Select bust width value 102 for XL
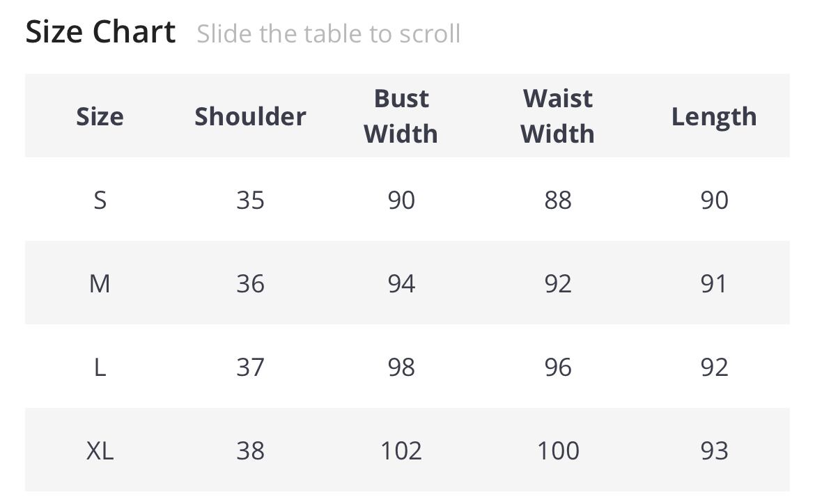The height and width of the screenshot is (504, 815). click(x=401, y=450)
